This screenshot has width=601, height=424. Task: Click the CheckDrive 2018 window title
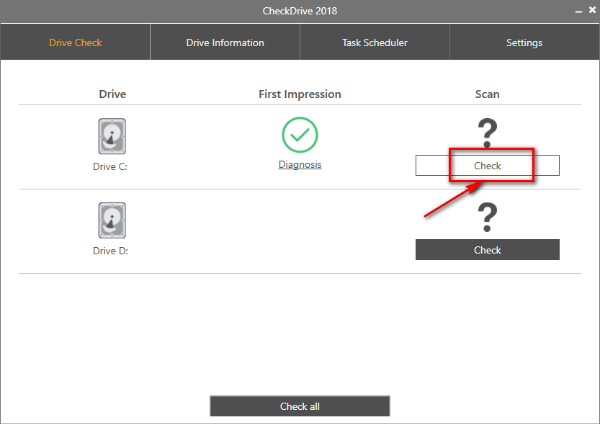point(300,11)
